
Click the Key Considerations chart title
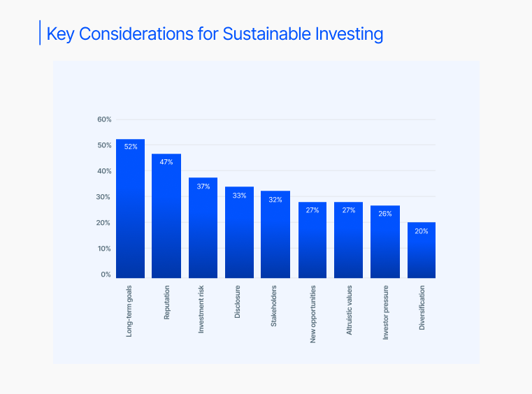[215, 34]
